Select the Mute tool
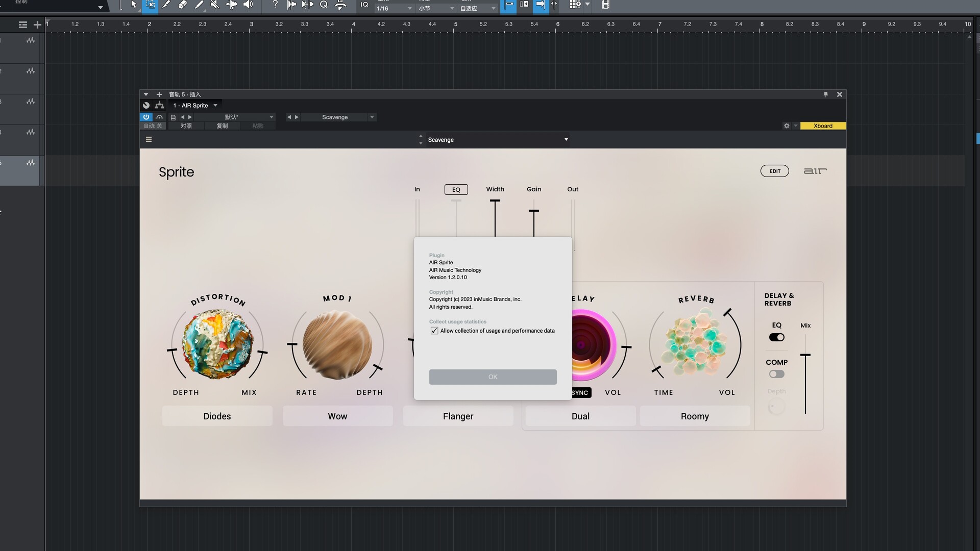Viewport: 980px width, 551px height. click(215, 5)
